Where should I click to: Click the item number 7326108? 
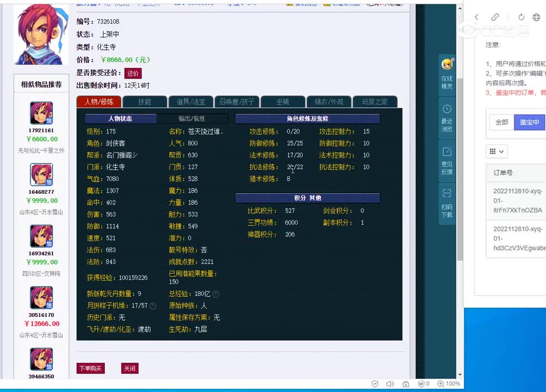click(x=108, y=22)
